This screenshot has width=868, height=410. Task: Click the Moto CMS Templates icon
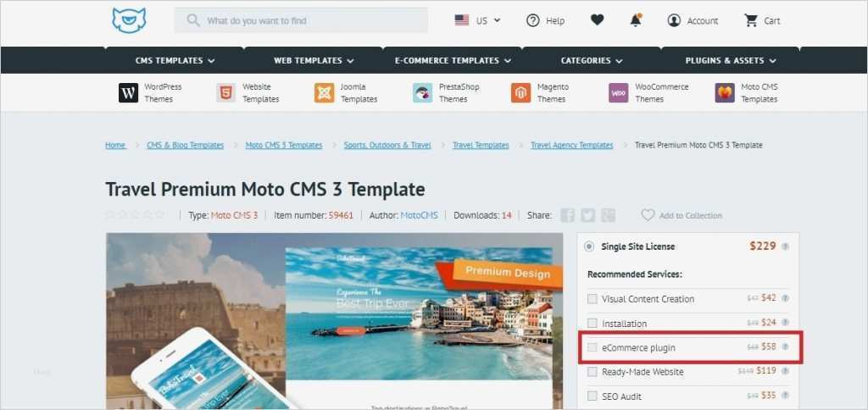pyautogui.click(x=725, y=93)
